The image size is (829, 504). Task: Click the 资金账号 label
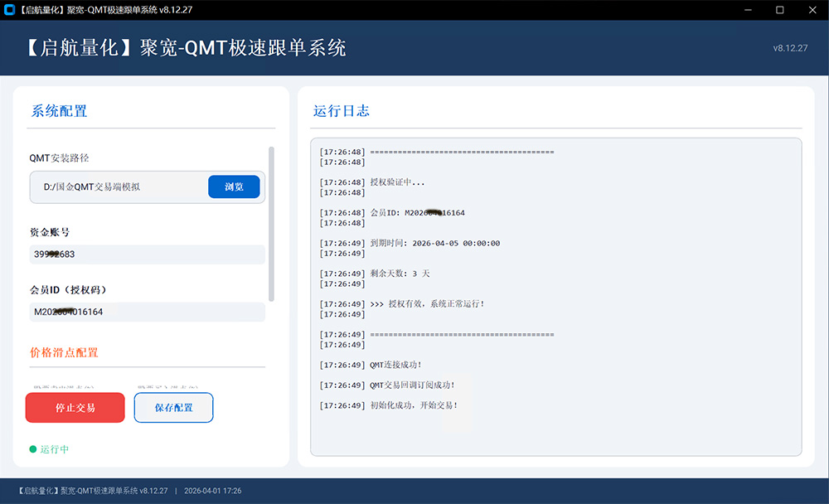[50, 232]
